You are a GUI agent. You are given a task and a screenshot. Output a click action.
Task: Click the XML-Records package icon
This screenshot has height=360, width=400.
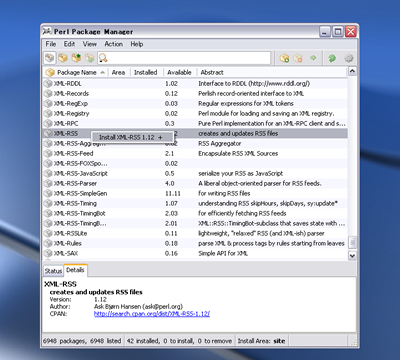coord(48,93)
